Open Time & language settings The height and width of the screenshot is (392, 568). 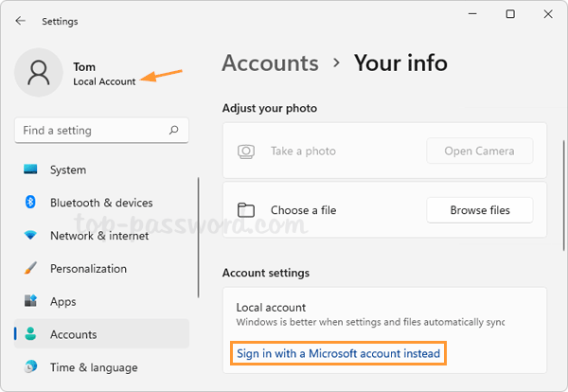click(x=93, y=367)
